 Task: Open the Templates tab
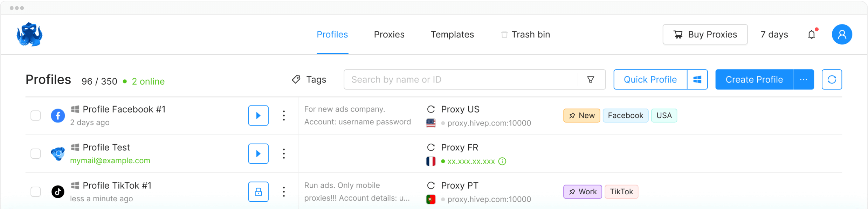(452, 35)
